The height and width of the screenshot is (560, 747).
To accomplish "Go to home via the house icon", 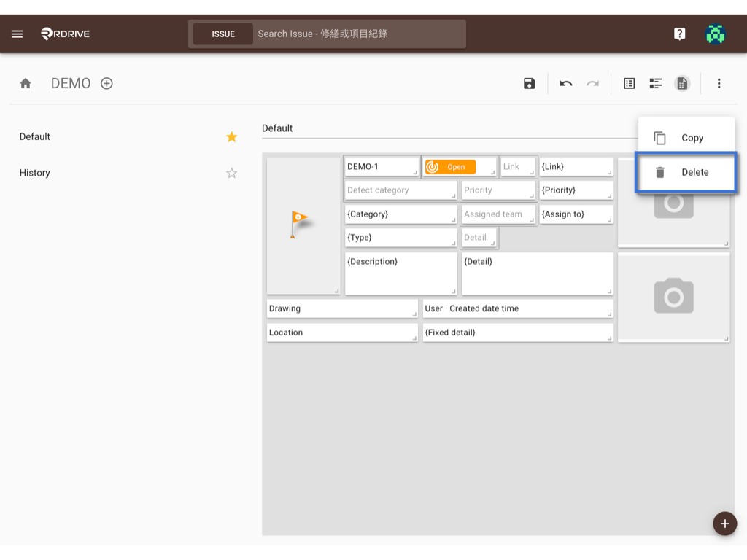I will (26, 83).
